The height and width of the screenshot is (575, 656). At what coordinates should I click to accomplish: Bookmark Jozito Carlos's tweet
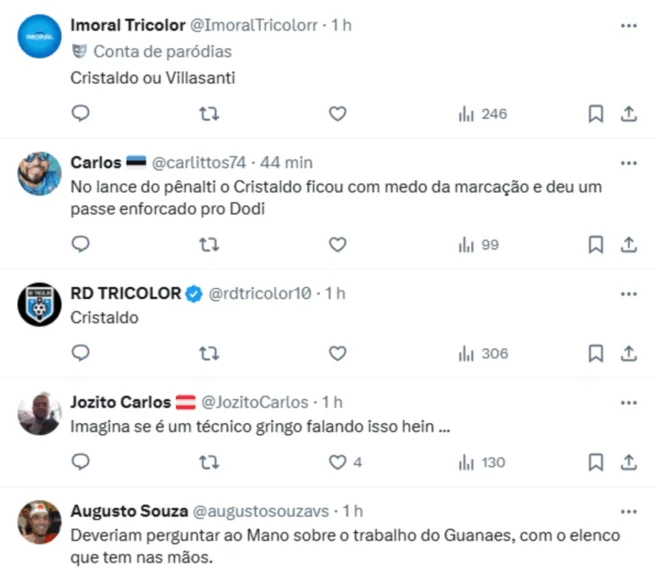[x=595, y=462]
